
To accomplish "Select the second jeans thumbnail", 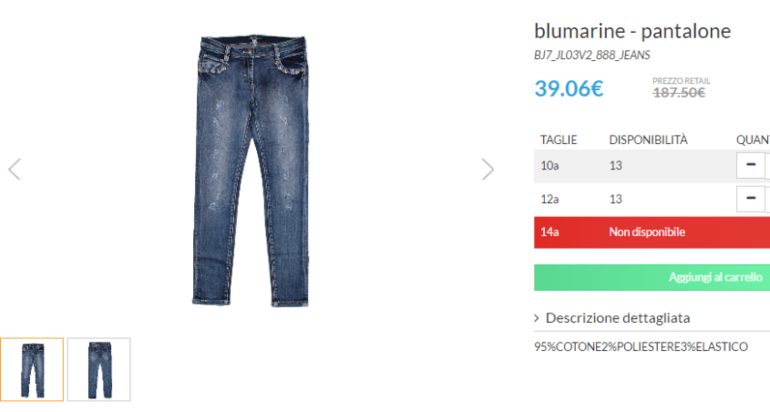I will click(99, 369).
